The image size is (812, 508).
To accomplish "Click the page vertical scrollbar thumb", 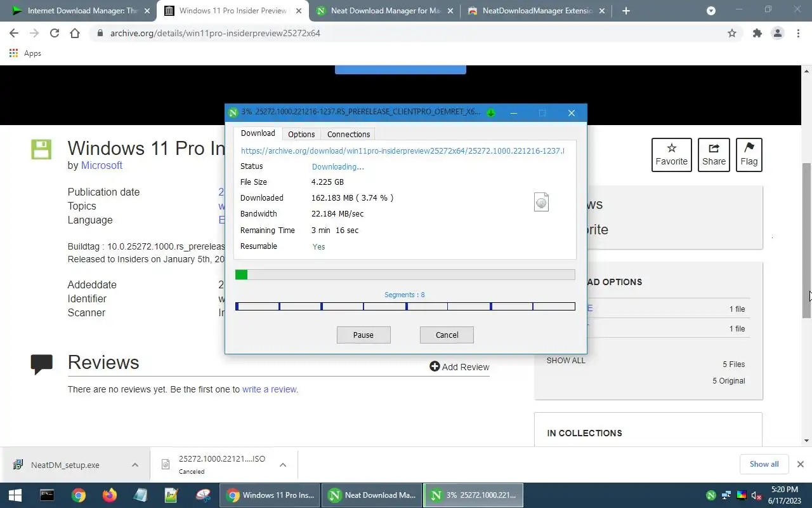I will [x=806, y=240].
